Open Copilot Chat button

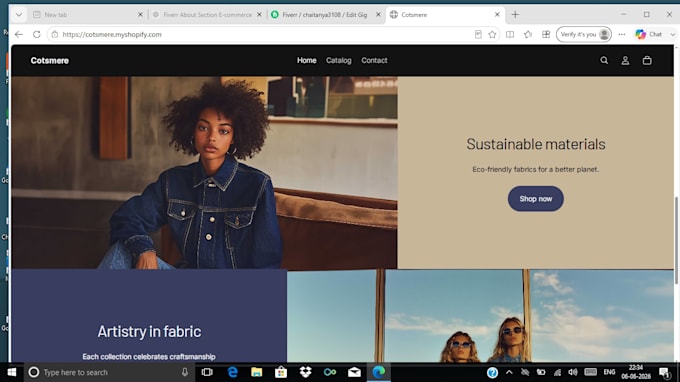click(649, 34)
